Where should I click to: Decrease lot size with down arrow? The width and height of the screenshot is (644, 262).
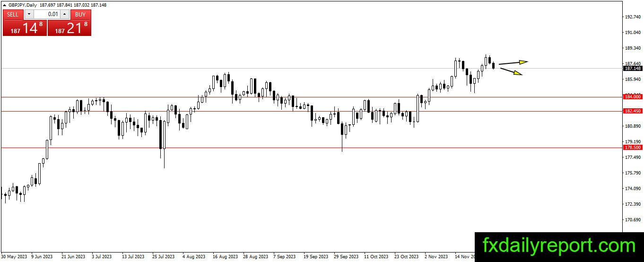coord(28,14)
